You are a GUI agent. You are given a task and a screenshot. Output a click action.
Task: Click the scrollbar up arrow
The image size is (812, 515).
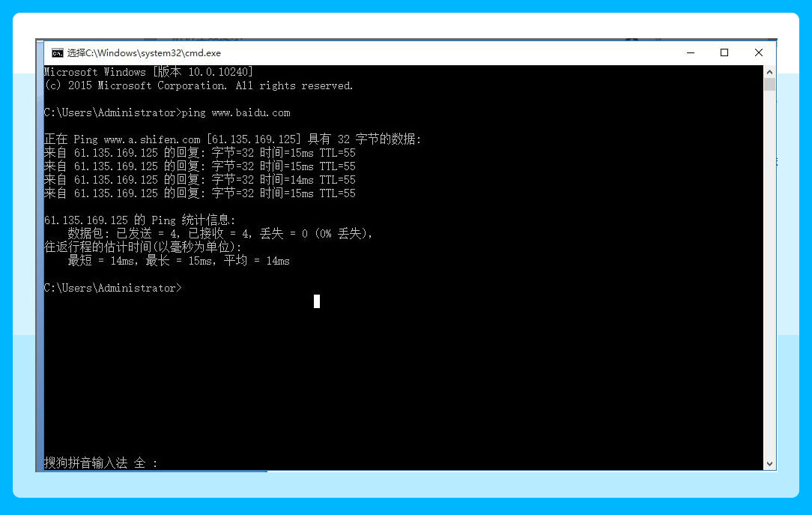pyautogui.click(x=769, y=71)
